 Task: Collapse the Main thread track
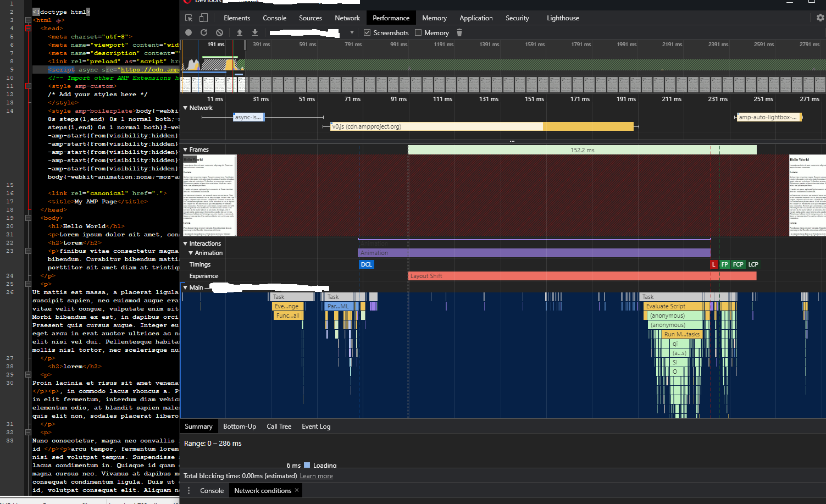[185, 287]
